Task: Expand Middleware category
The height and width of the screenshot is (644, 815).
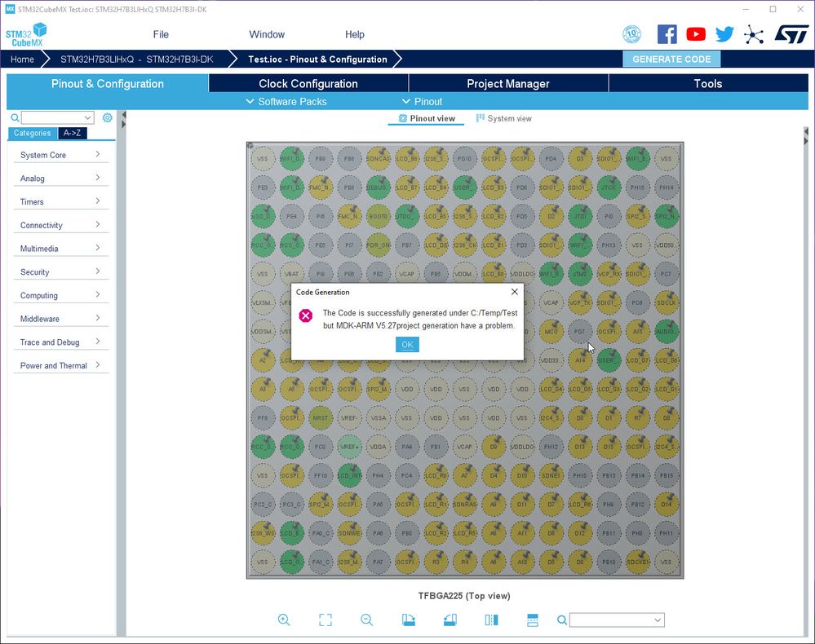Action: coord(60,319)
